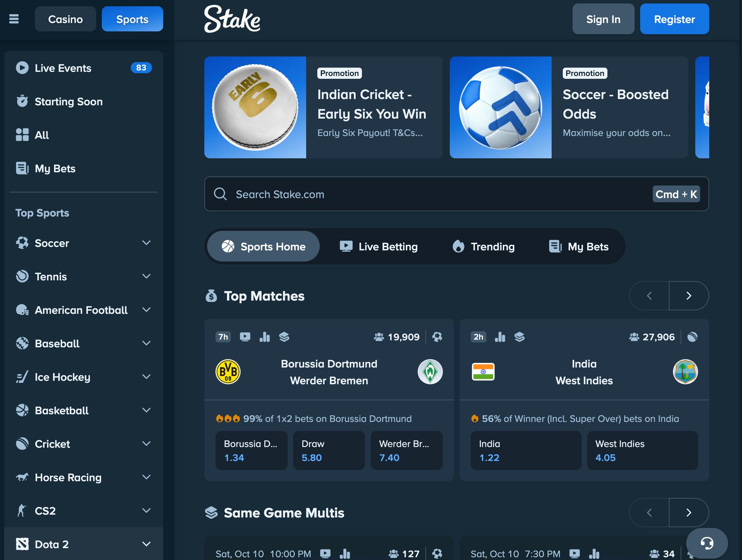The height and width of the screenshot is (560, 742).
Task: Select the Sports Home tab
Action: point(263,246)
